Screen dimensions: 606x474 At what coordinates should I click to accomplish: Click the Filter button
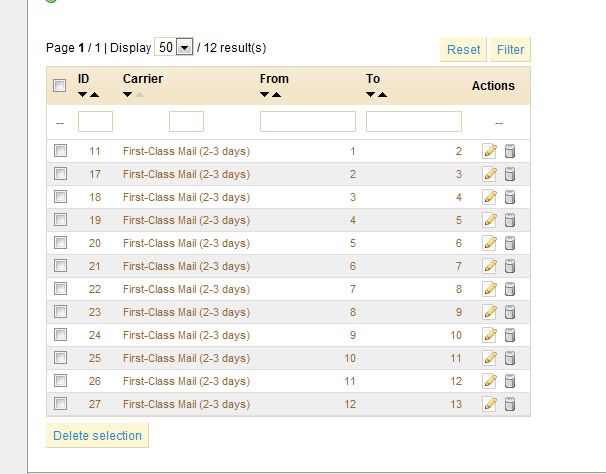pyautogui.click(x=510, y=49)
